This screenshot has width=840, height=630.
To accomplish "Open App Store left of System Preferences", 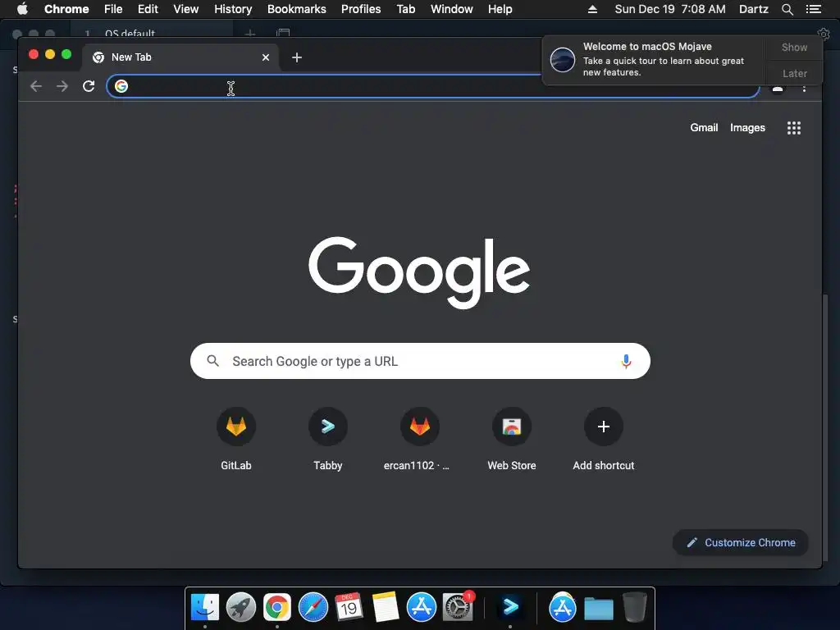I will [422, 608].
